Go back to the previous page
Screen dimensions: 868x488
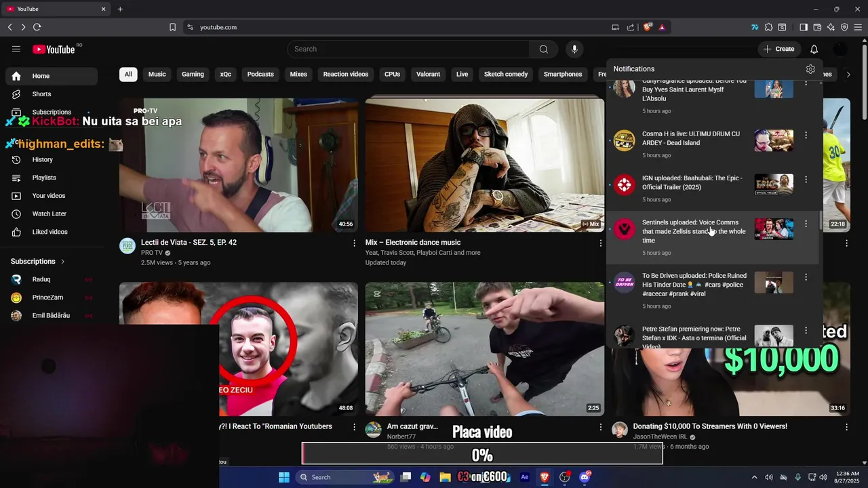click(9, 27)
